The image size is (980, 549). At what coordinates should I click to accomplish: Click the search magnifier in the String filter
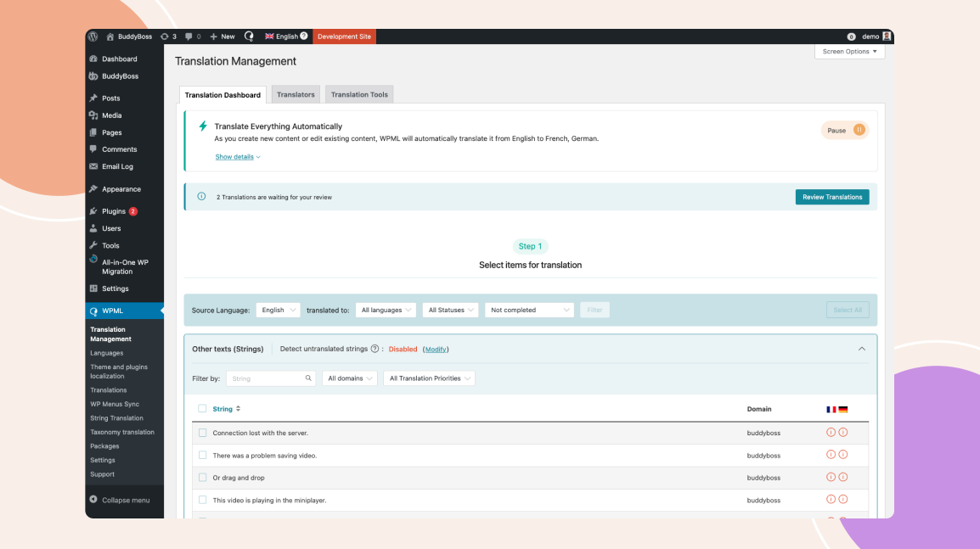309,378
